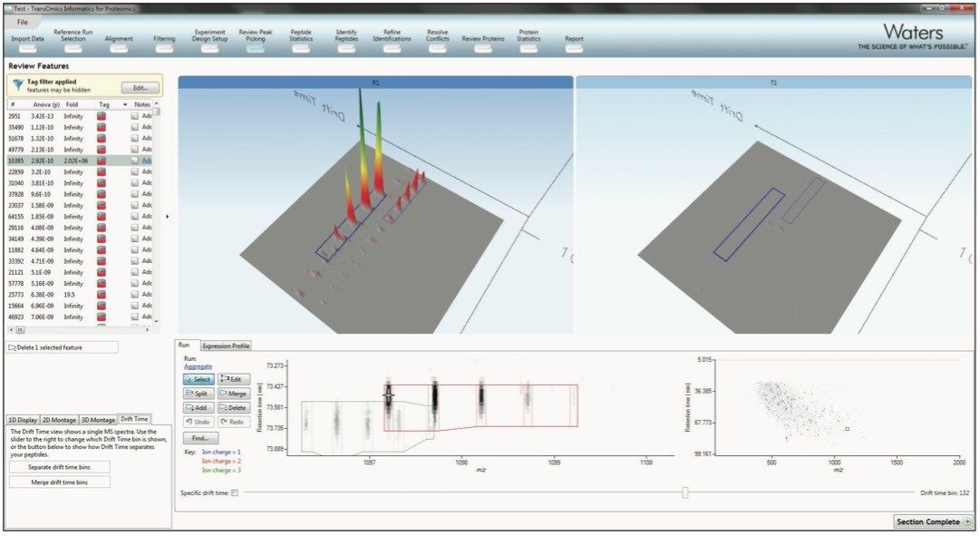Go to the Import Data workflow step
This screenshot has height=536, width=980.
point(27,43)
